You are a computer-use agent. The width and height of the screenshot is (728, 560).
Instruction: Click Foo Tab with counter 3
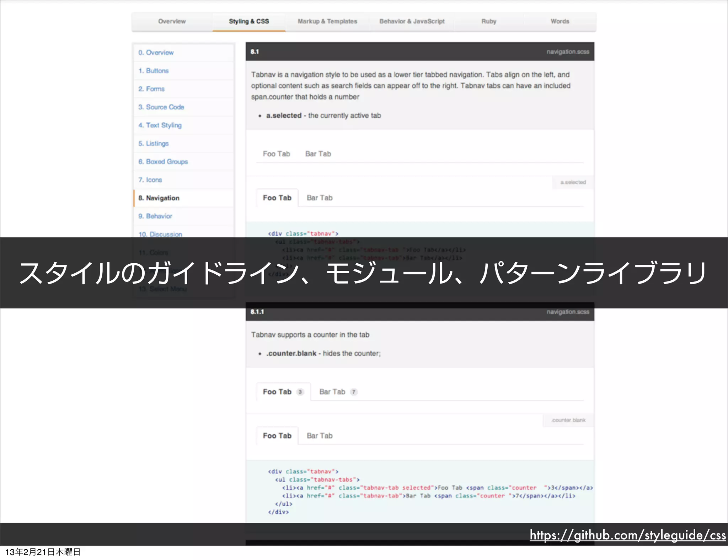283,392
